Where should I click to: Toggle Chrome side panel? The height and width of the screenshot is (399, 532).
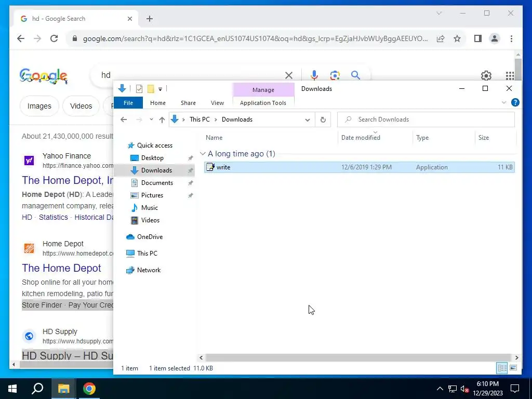pos(478,38)
